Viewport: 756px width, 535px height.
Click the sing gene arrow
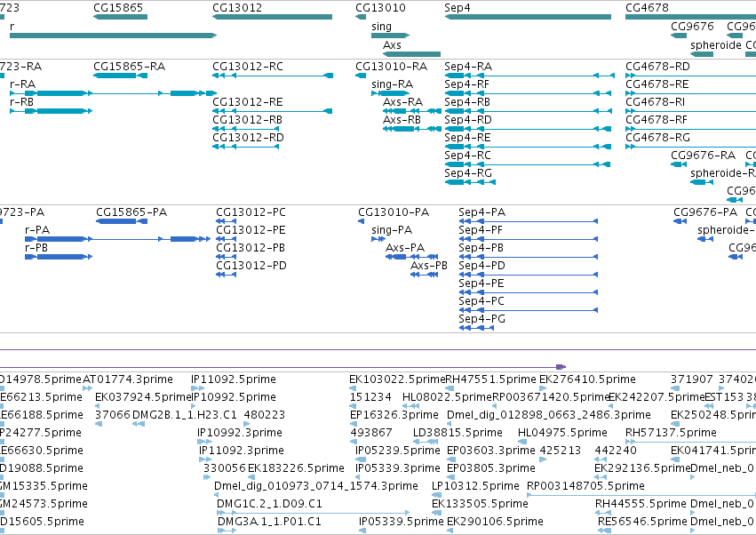point(391,36)
